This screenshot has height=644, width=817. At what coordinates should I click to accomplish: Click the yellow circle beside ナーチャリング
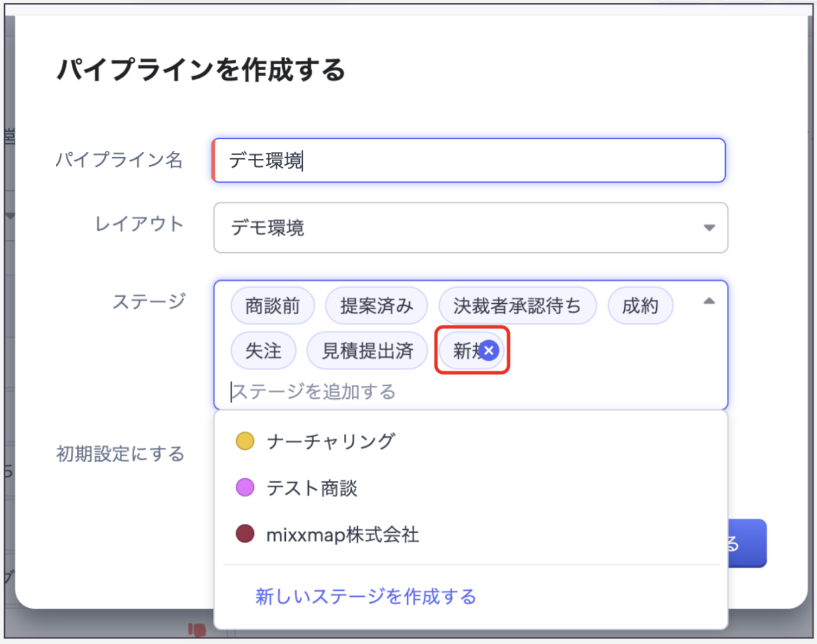click(245, 441)
